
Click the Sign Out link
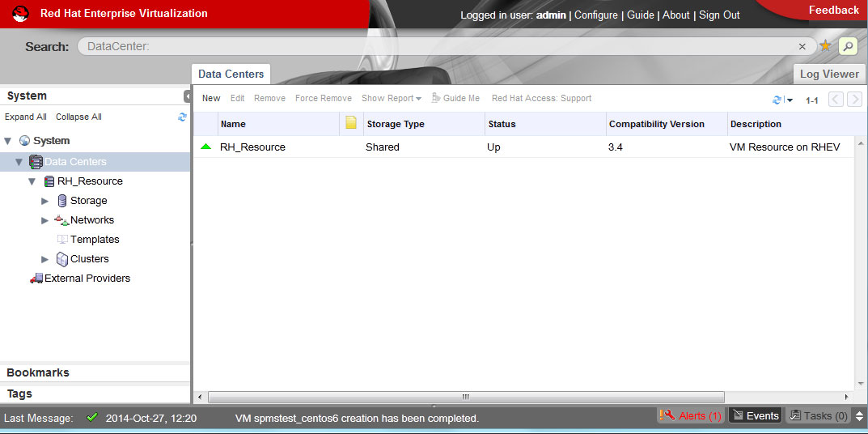tap(719, 15)
